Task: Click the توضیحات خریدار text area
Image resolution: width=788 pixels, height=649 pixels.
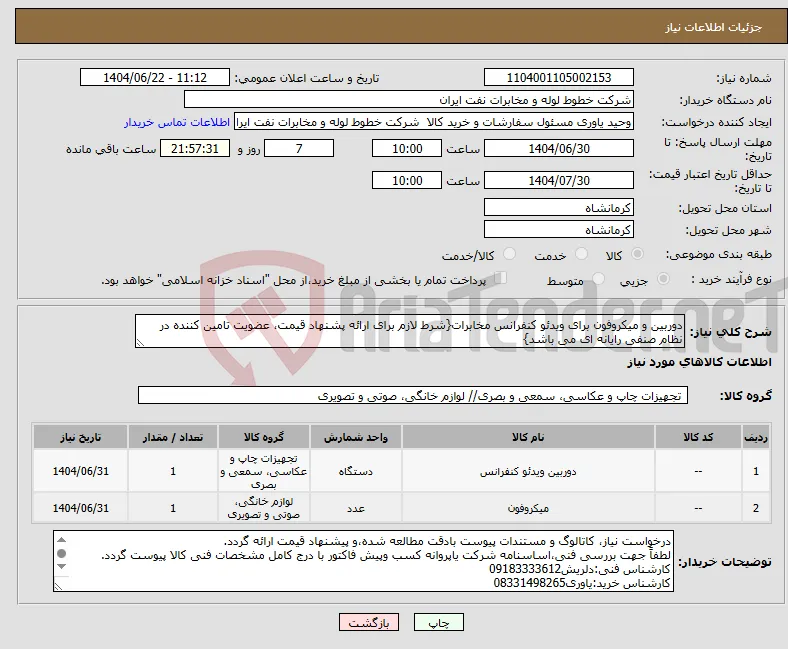Action: coord(363,561)
